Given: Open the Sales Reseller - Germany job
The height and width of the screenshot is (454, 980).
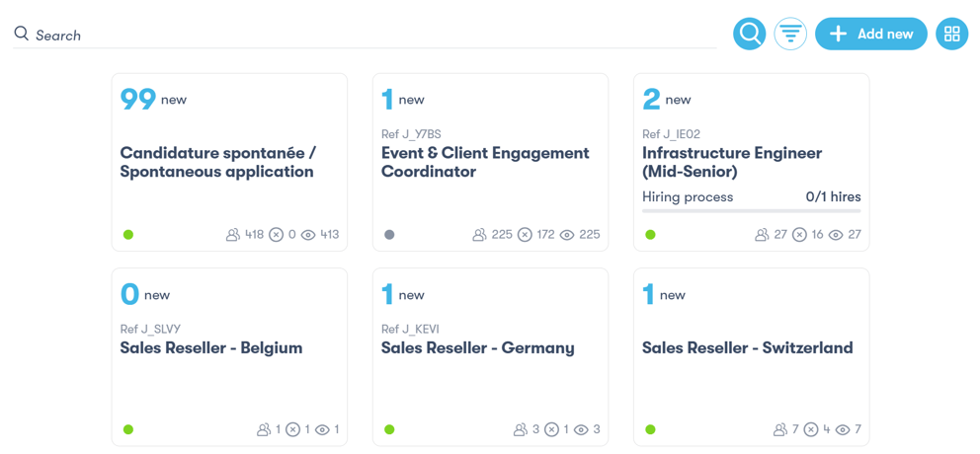Looking at the screenshot, I should coord(477,348).
